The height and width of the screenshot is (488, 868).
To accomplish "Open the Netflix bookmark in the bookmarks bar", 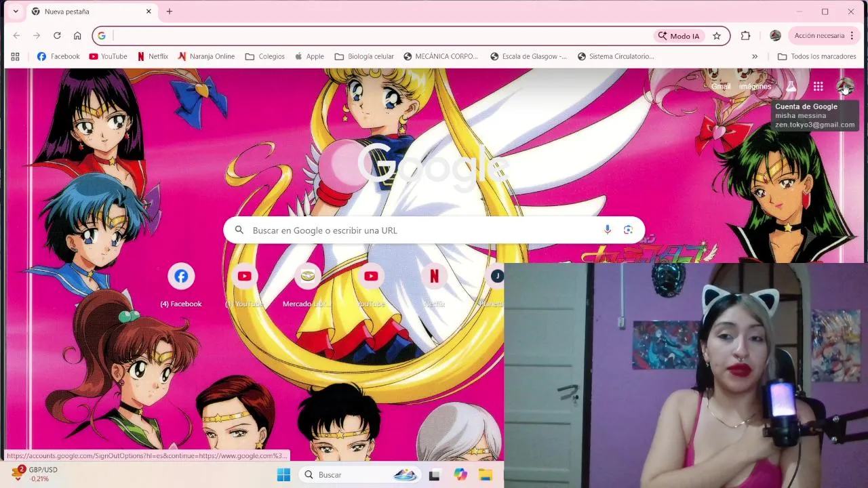I will click(x=153, y=56).
